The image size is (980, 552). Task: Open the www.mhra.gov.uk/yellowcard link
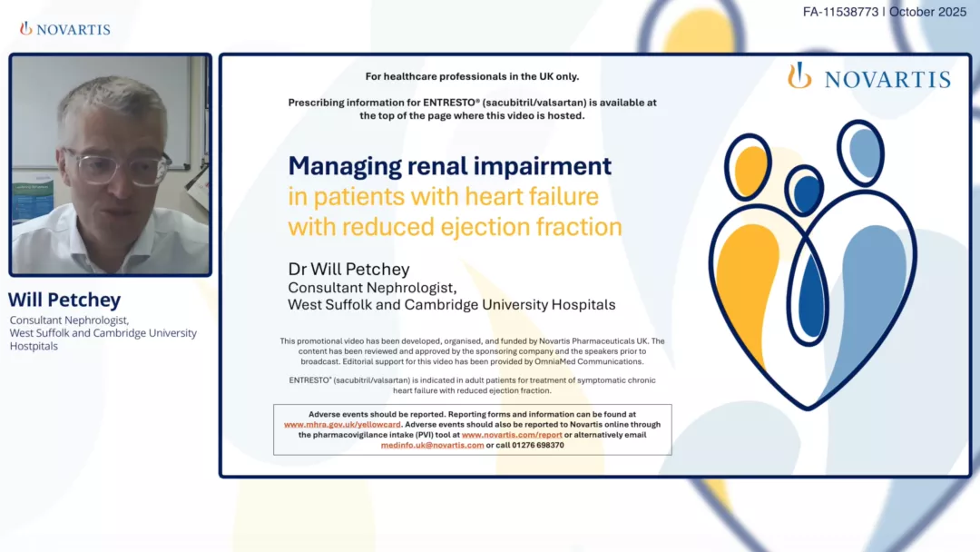[x=342, y=424]
